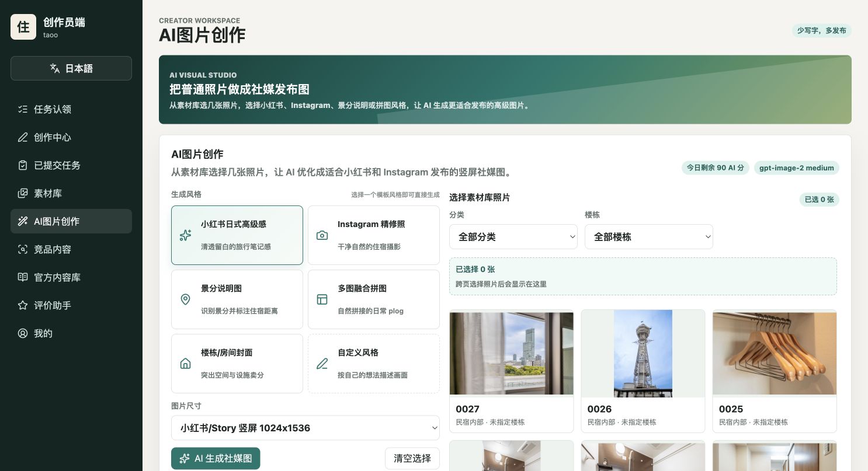Viewport: 868px width, 471px height.
Task: Select photo 0025 of wooden hangers
Action: pos(775,371)
